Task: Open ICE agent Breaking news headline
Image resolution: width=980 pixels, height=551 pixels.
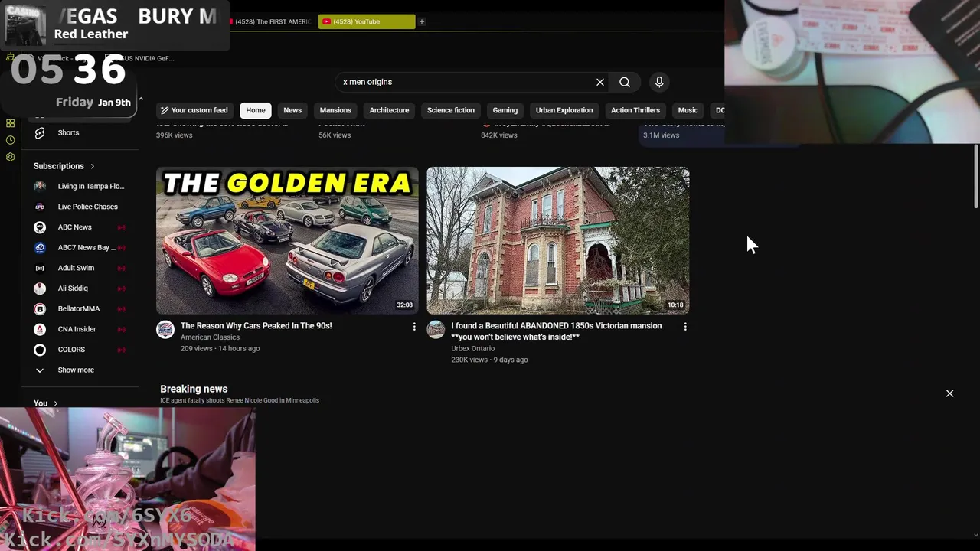Action: click(x=240, y=400)
